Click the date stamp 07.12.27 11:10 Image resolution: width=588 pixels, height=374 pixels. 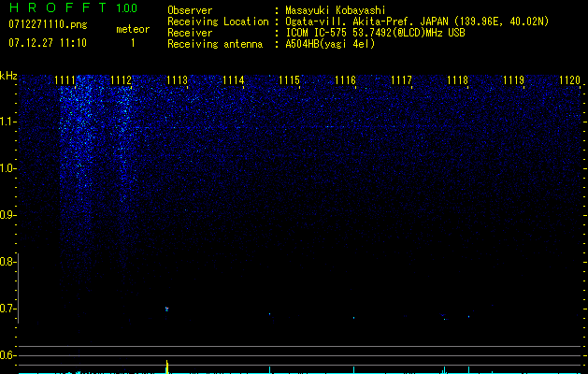48,43
